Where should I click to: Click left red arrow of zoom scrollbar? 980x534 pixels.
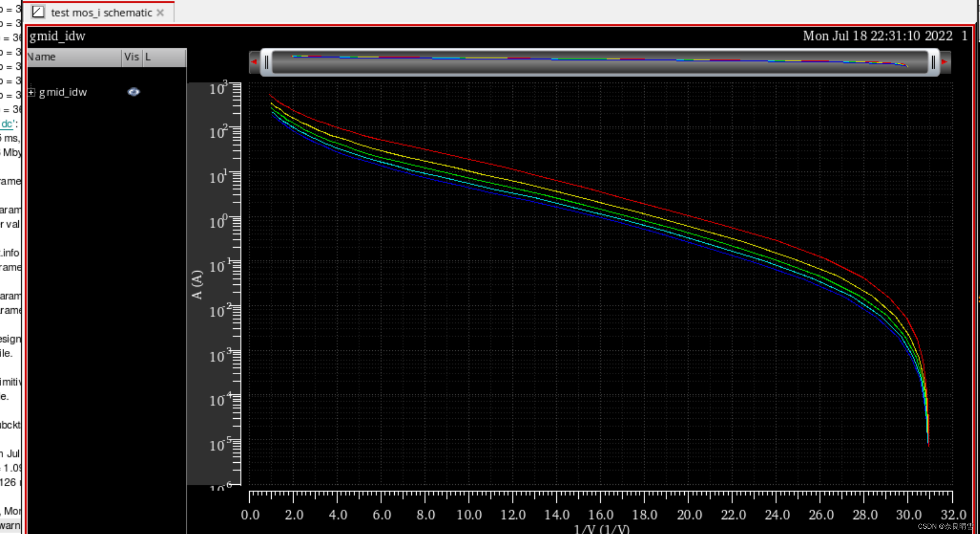point(254,62)
